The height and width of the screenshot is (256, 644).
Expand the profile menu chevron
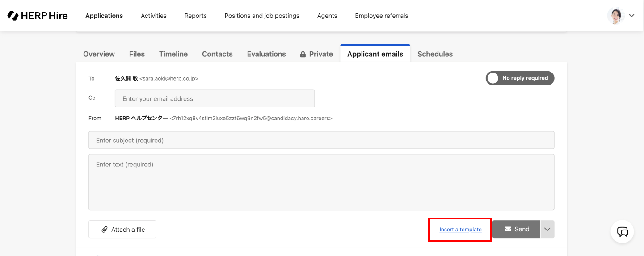coord(631,16)
